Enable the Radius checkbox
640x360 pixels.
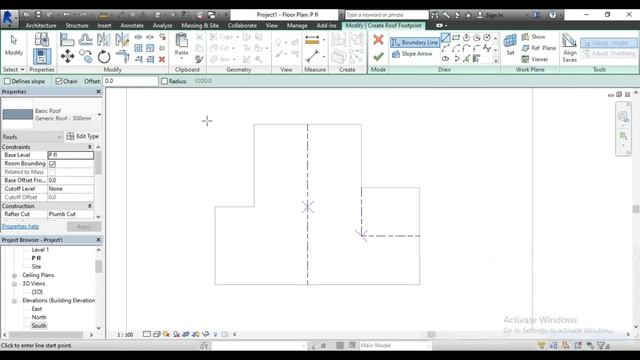[164, 81]
